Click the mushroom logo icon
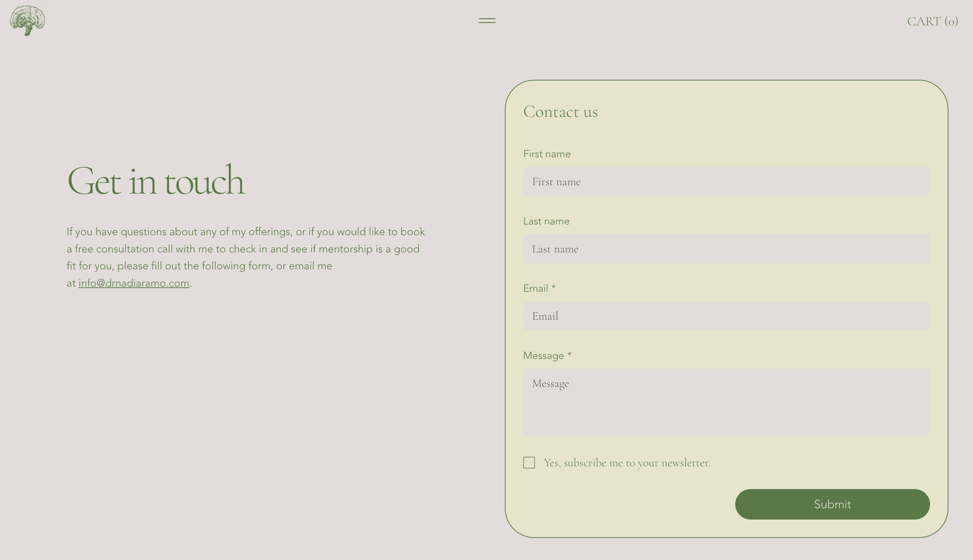 27,21
